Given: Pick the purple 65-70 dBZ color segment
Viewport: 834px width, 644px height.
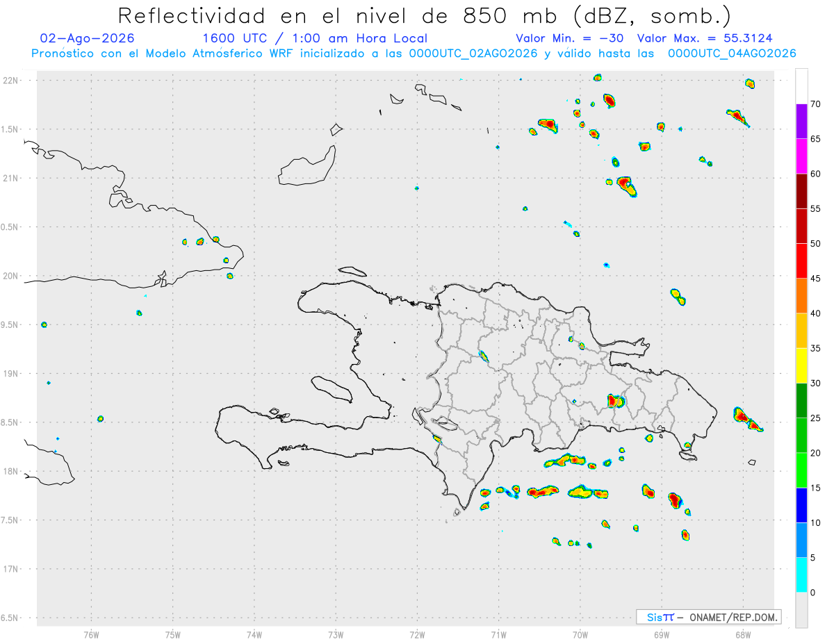Looking at the screenshot, I should point(801,122).
